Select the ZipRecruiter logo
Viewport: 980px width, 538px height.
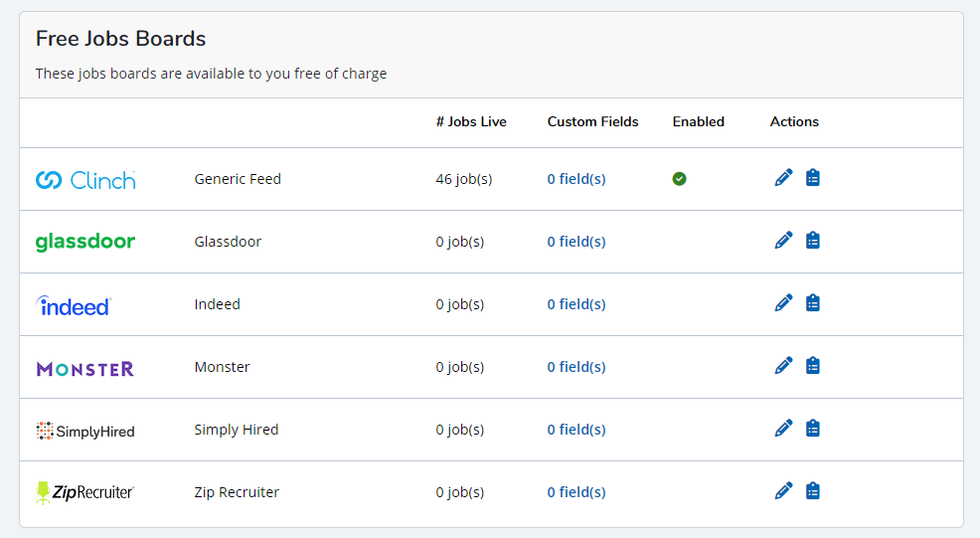(x=85, y=492)
